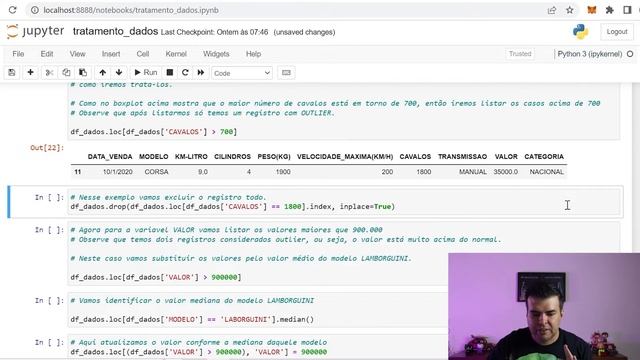Click the presenter webcam video overlay
Screen dimensions: 640x360
coord(544,306)
